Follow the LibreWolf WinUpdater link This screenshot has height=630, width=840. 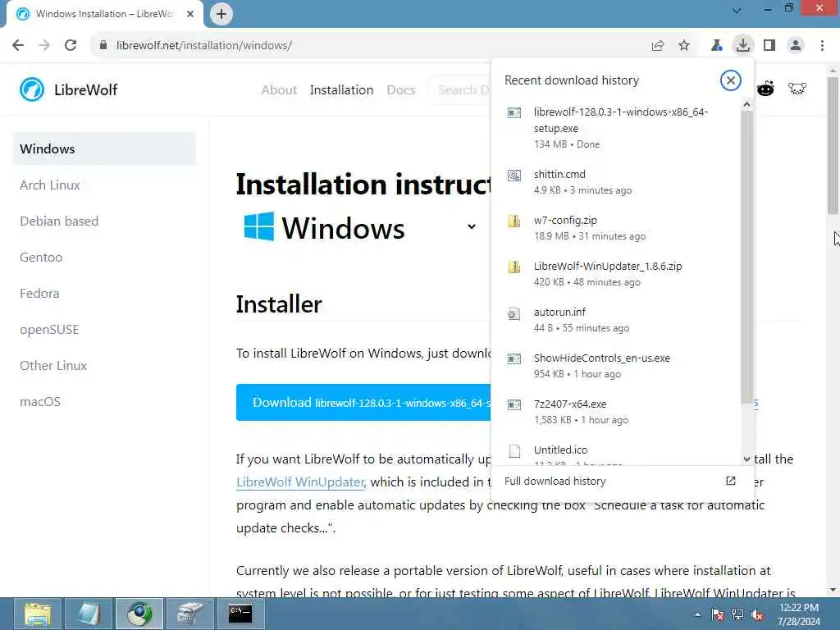[300, 482]
